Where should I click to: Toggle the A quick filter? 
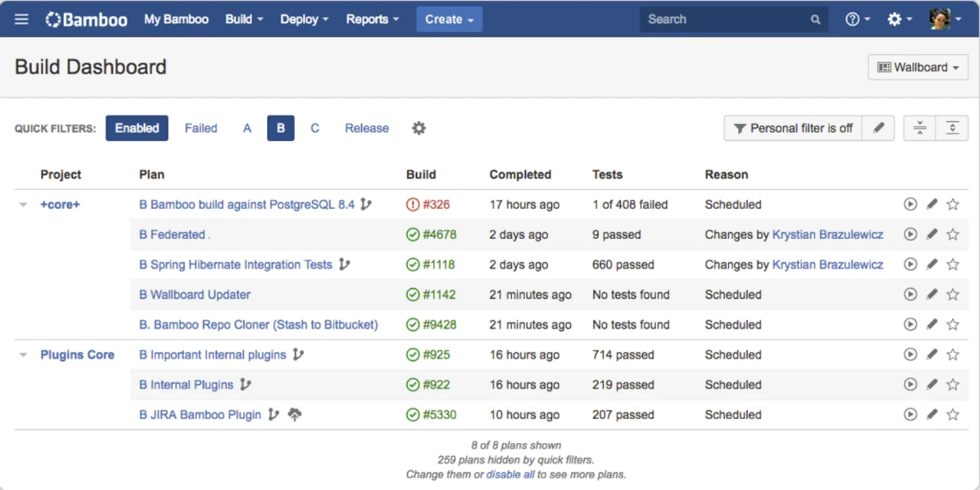click(247, 128)
